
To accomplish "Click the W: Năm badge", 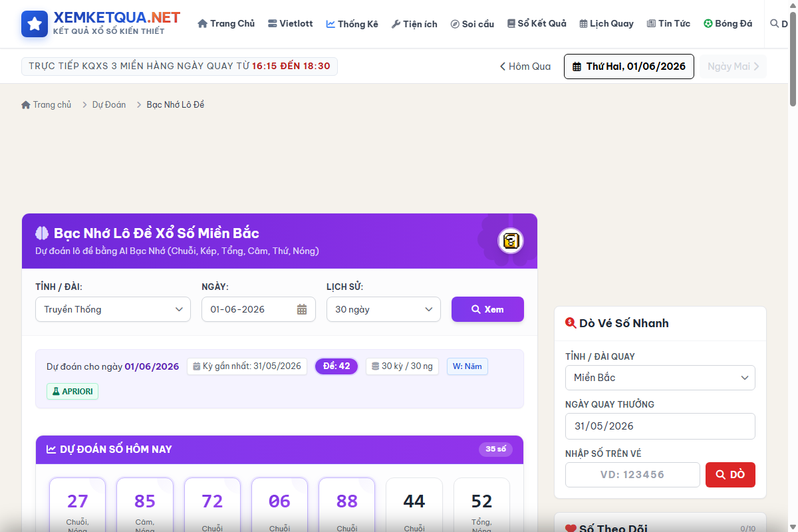I will tap(467, 366).
